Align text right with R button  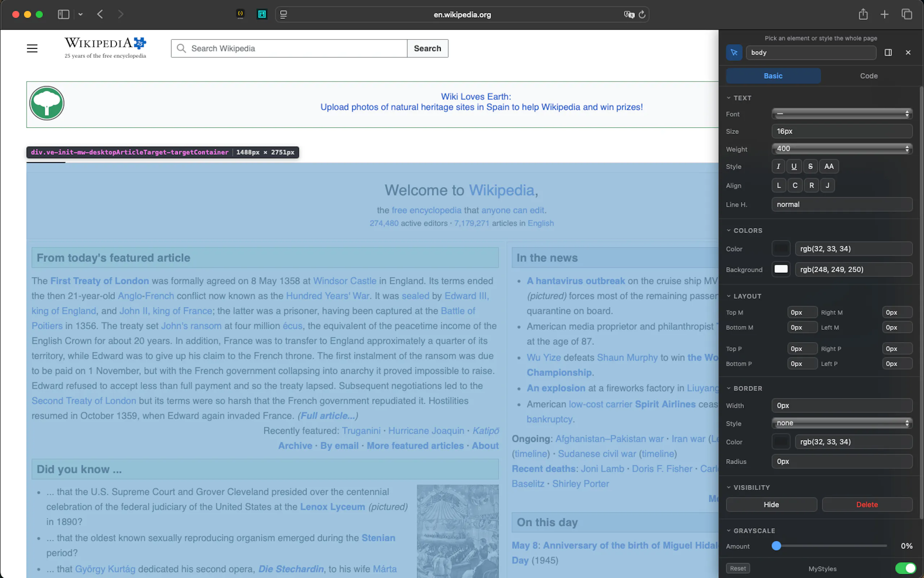tap(811, 185)
